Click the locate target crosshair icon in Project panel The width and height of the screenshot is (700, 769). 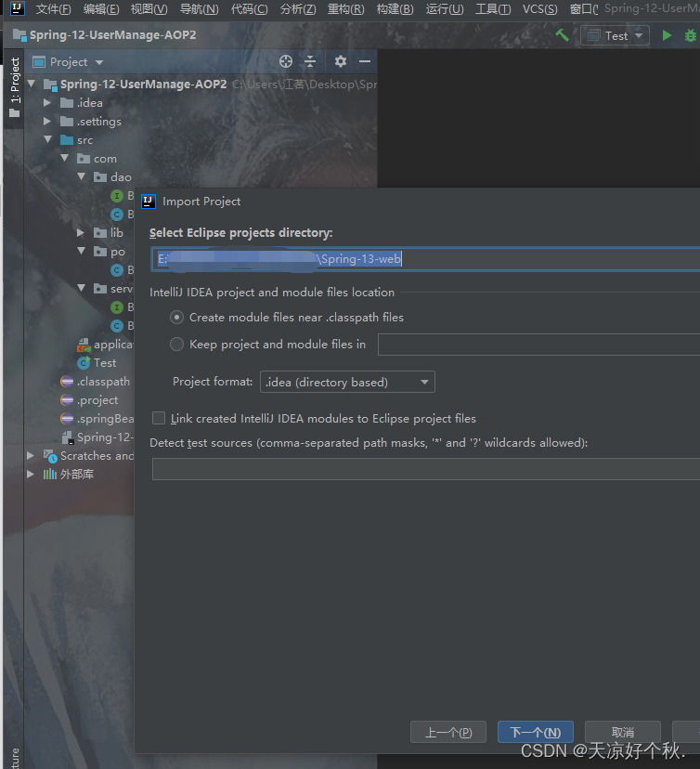point(286,61)
